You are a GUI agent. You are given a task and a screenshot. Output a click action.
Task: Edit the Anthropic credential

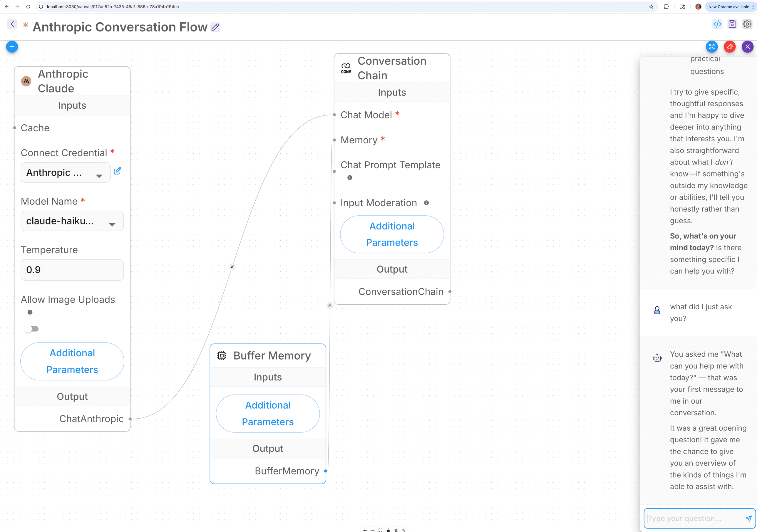point(117,171)
